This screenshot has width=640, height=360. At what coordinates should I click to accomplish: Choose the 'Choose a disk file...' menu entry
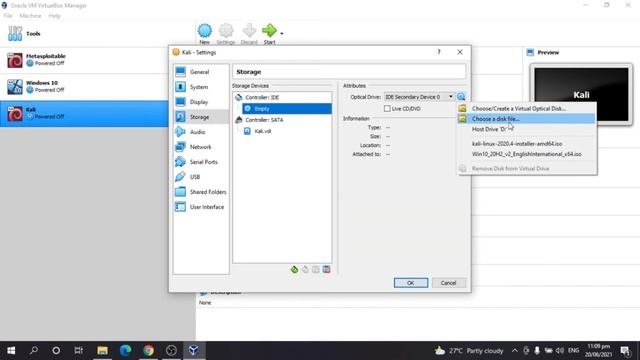(x=527, y=119)
